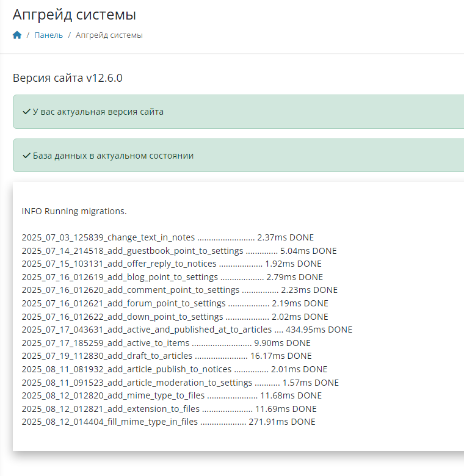464x476 pixels.
Task: Select the add_draft_to_articles migration line
Action: click(167, 356)
